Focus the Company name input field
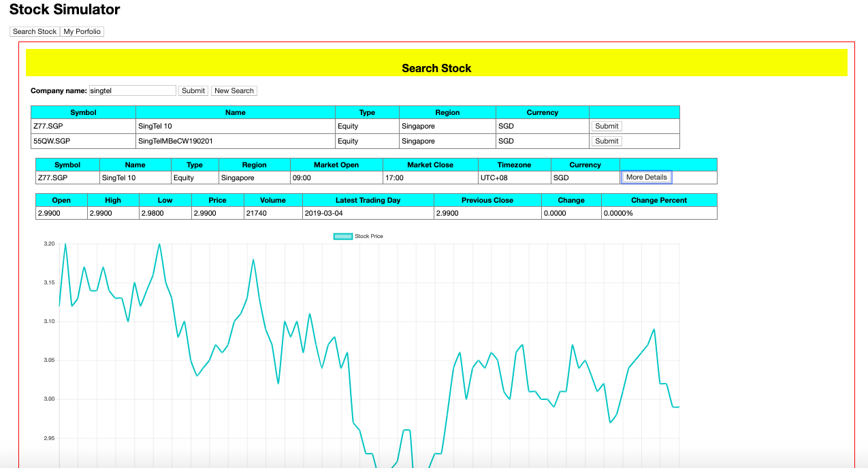The image size is (868, 468). pos(132,90)
